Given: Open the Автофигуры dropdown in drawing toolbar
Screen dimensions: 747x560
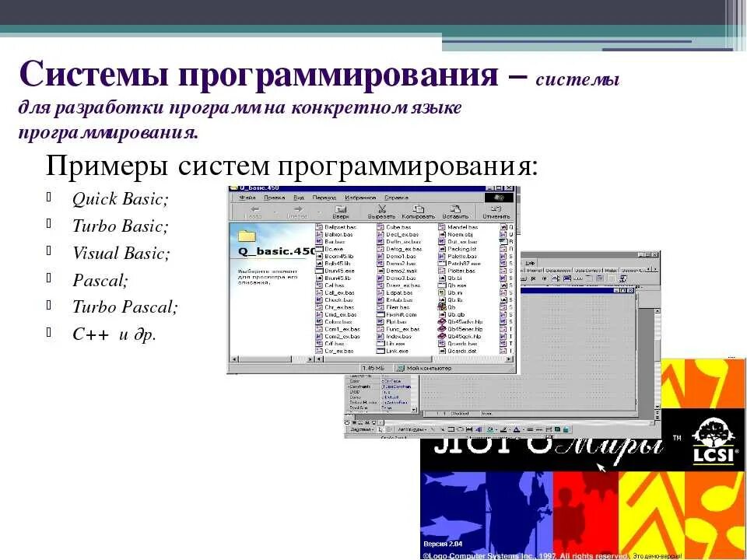Looking at the screenshot, I should point(412,429).
